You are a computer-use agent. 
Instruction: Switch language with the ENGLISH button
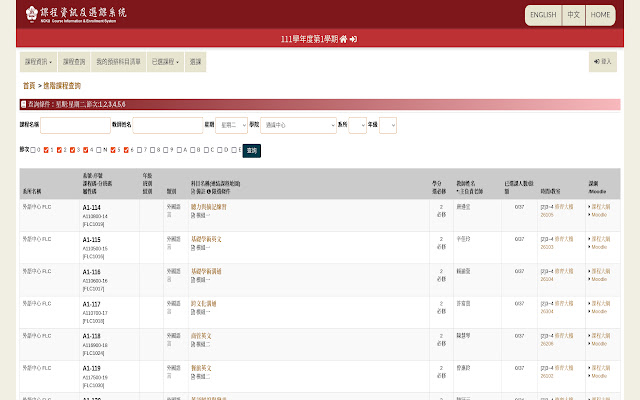[x=543, y=15]
